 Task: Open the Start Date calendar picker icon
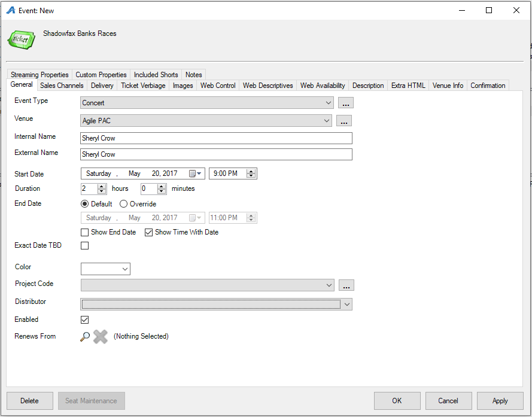point(195,174)
